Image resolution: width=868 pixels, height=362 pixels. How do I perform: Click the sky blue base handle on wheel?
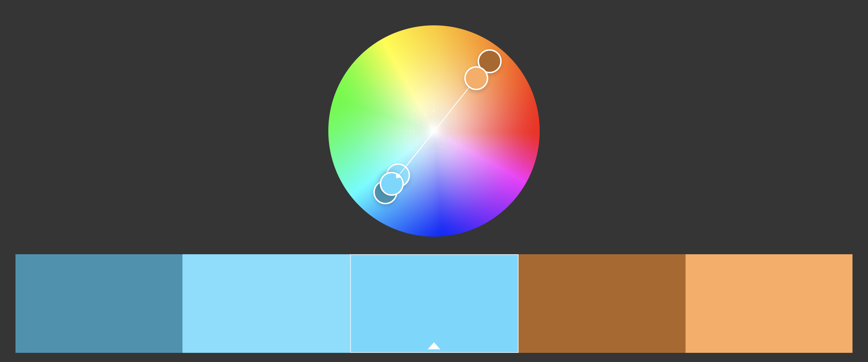392,184
